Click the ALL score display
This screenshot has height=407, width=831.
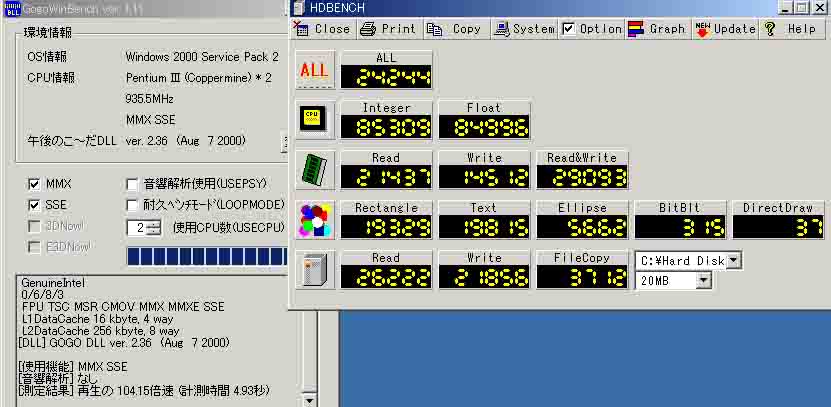(386, 77)
